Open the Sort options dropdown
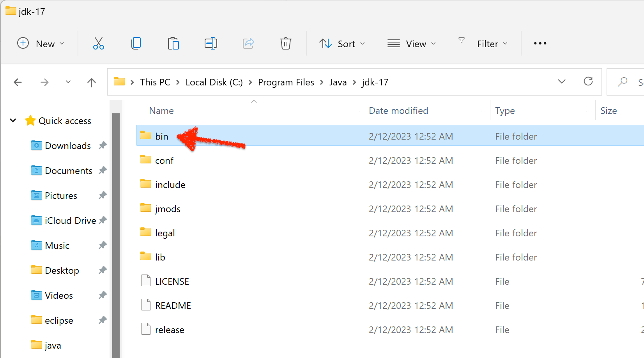 click(x=342, y=43)
